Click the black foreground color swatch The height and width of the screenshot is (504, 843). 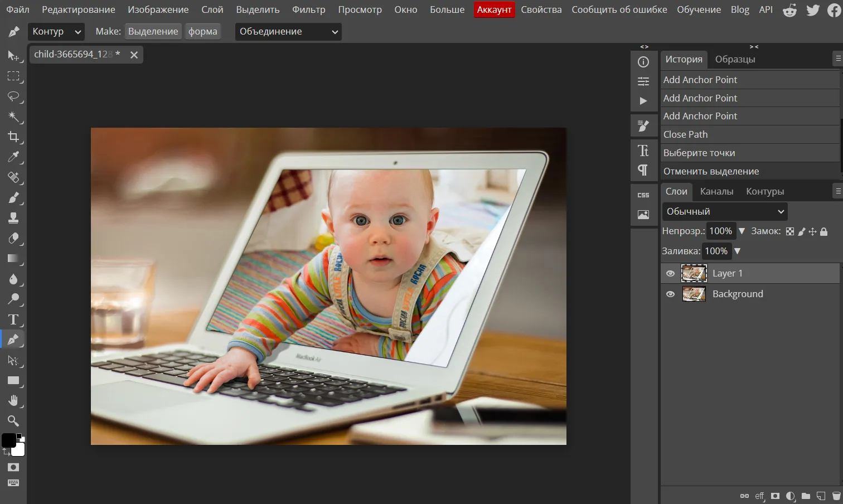click(x=8, y=440)
